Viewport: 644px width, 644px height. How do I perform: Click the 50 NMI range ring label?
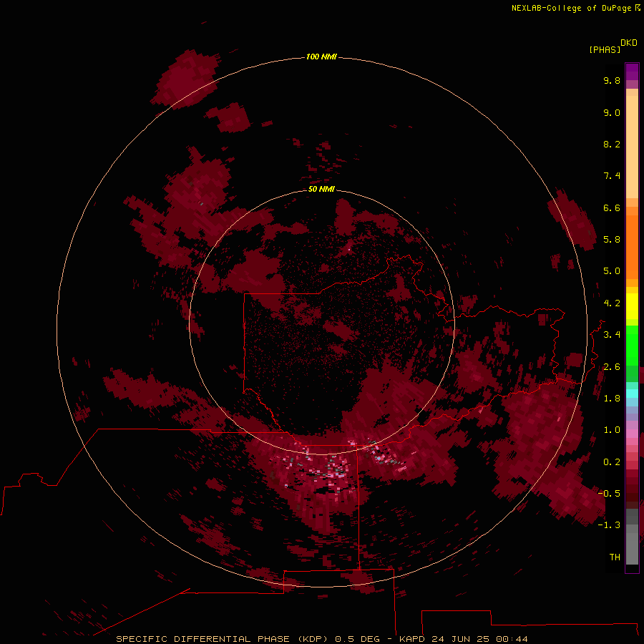[x=321, y=189]
